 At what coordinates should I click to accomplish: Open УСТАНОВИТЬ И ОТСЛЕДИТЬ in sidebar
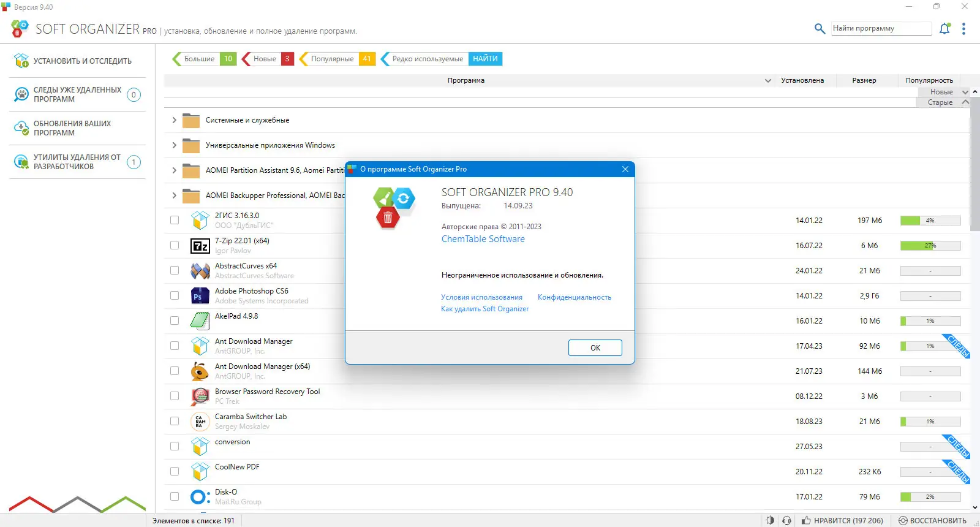(x=77, y=61)
